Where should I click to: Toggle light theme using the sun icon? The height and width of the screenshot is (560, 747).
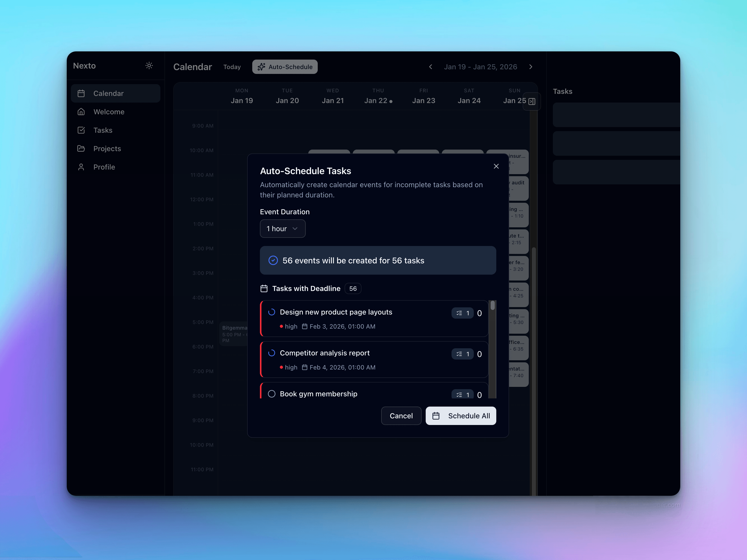[149, 65]
